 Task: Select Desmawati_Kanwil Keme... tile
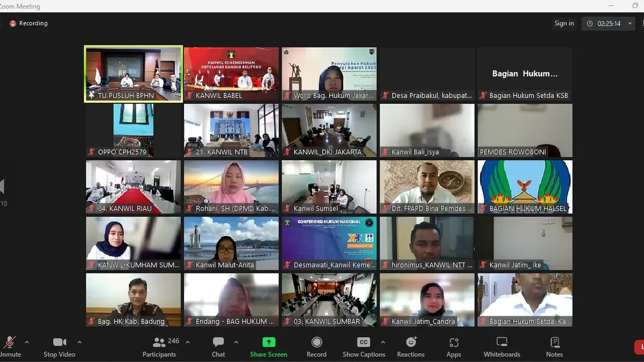point(329,243)
